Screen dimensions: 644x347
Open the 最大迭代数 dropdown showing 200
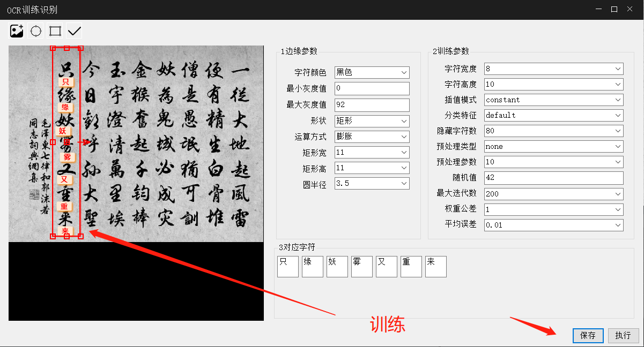[553, 194]
